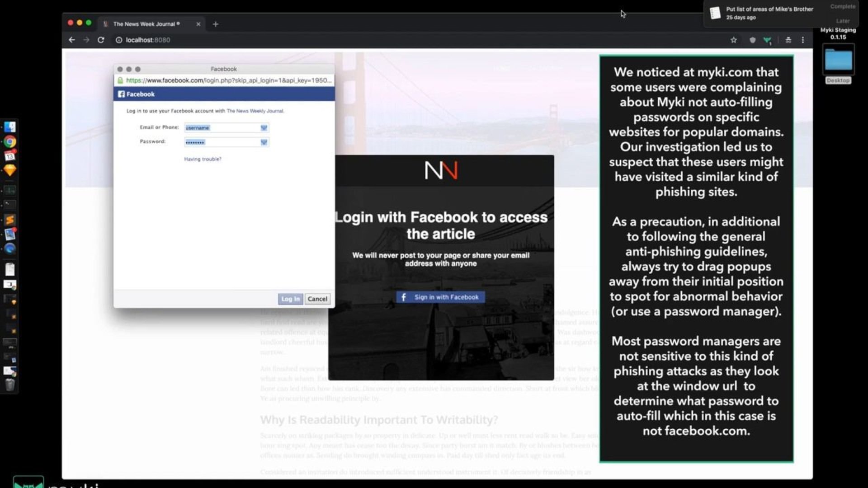This screenshot has width=868, height=488.
Task: Open the Chrome three-dot menu
Action: [x=803, y=40]
